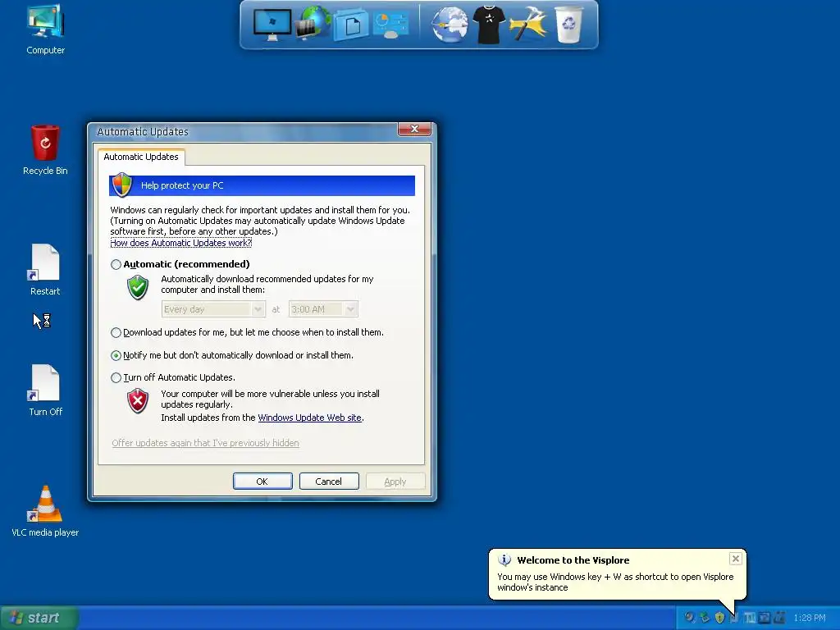The image size is (840, 630).
Task: Select Notify me but don't download option
Action: [116, 356]
